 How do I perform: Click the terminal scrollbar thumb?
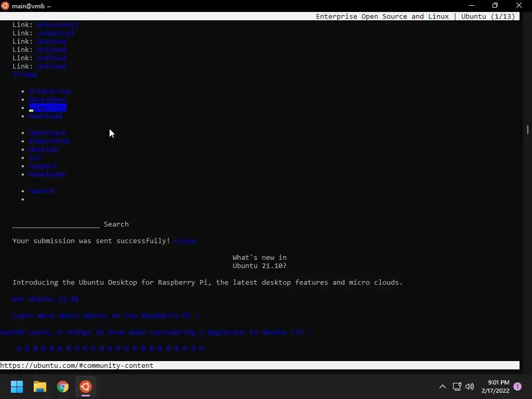coord(528,129)
